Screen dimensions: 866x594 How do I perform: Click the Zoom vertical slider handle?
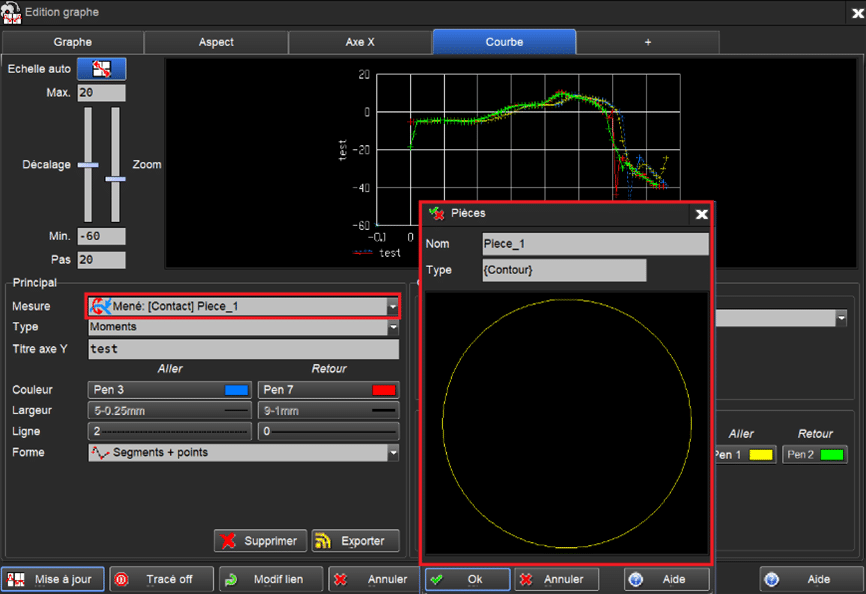click(115, 179)
